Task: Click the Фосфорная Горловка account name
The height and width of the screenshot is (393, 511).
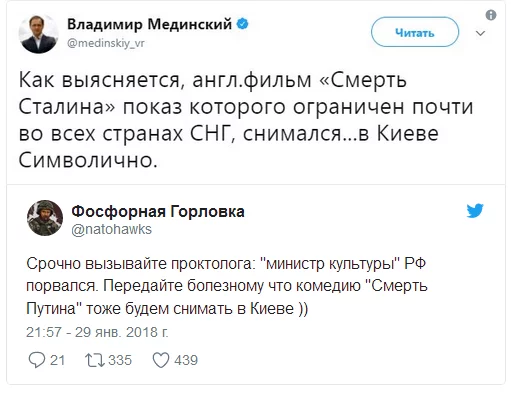Action: point(158,211)
